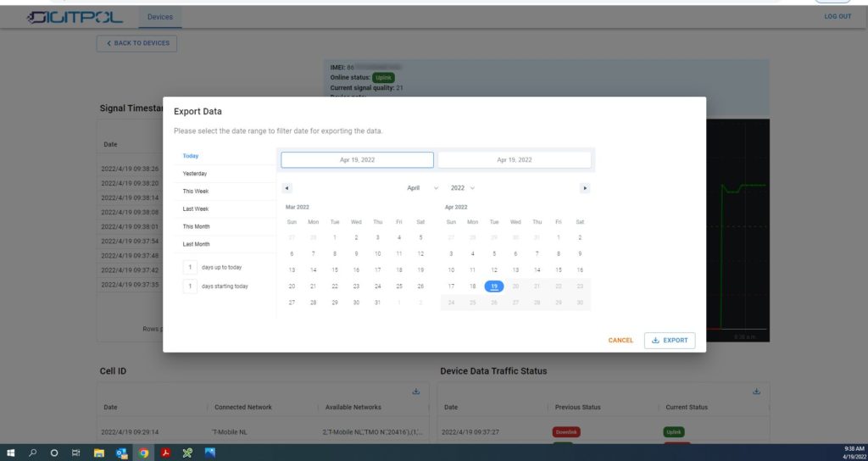Open File Explorer from taskbar
The width and height of the screenshot is (868, 461).
point(98,453)
